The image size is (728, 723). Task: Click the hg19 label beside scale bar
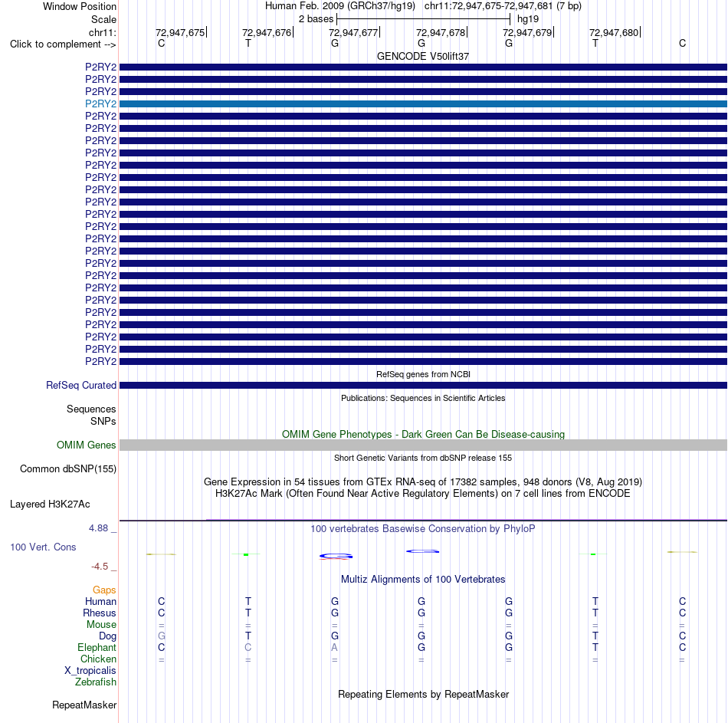(528, 19)
